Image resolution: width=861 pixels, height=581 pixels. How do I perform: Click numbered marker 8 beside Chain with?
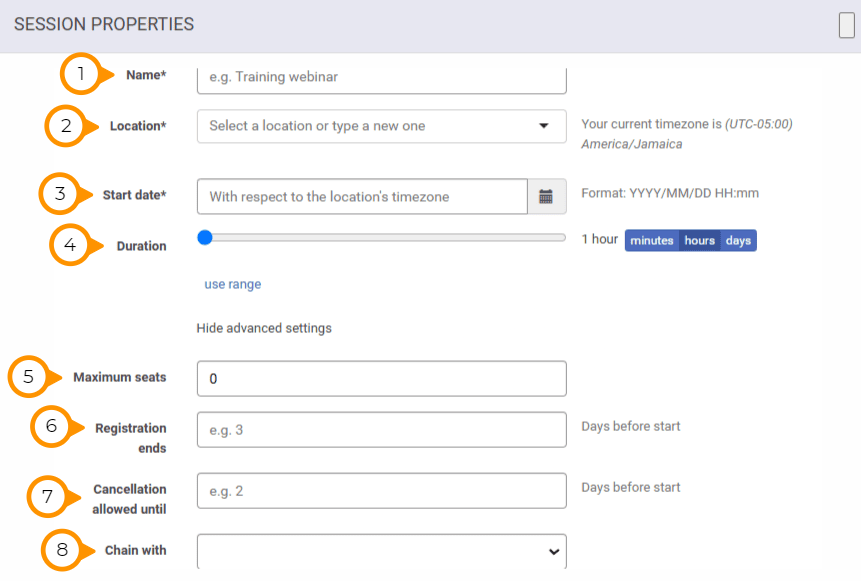pos(62,550)
